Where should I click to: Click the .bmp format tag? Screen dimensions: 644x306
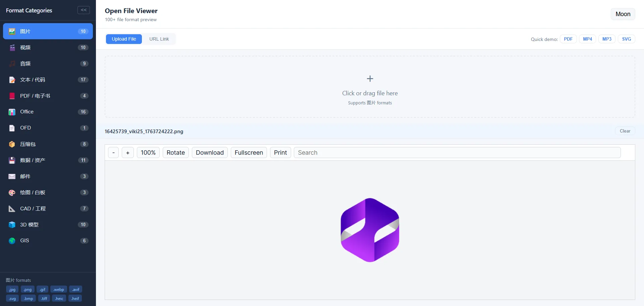click(x=29, y=298)
